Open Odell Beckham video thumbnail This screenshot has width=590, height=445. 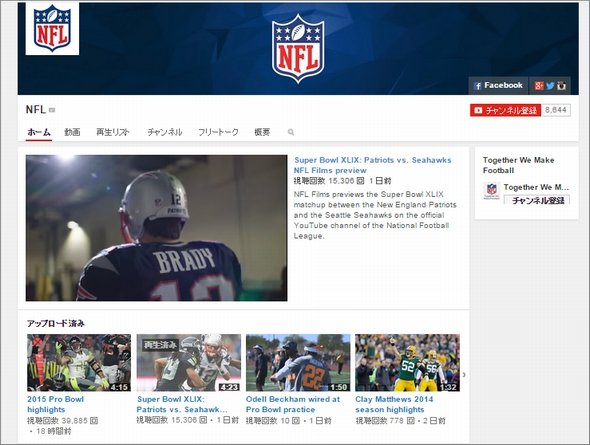point(298,363)
